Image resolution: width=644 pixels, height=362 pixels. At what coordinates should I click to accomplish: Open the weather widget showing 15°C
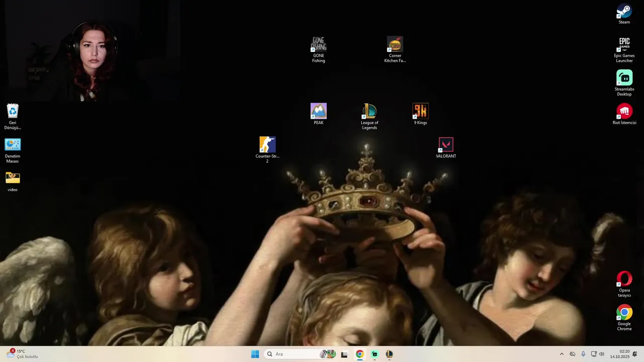[22, 354]
